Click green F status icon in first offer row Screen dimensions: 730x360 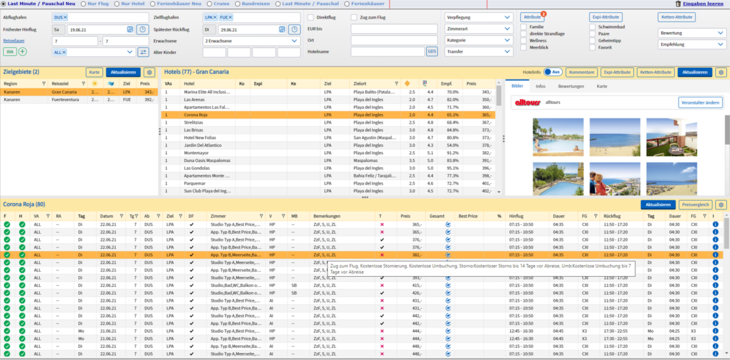tap(7, 224)
